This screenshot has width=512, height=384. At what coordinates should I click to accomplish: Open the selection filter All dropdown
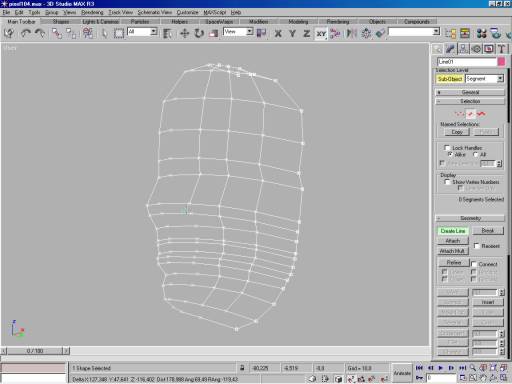tap(154, 32)
